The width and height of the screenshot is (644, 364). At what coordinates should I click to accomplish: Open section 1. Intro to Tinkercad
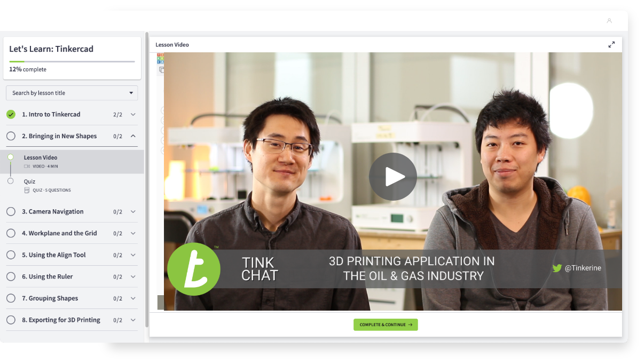pos(72,114)
